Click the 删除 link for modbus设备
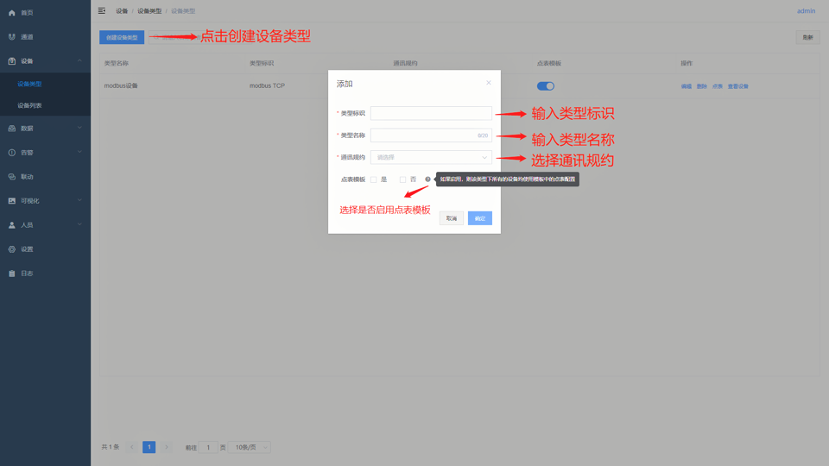The width and height of the screenshot is (830, 466). (702, 86)
